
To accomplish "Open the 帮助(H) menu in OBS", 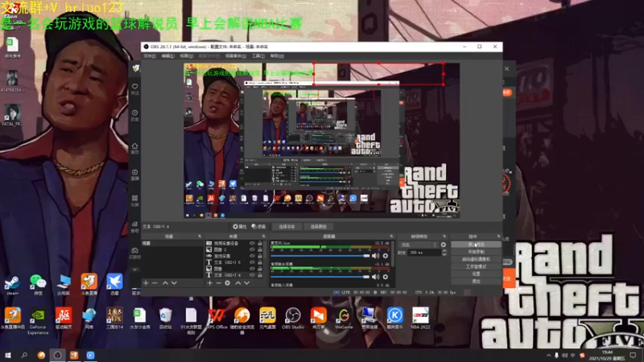I will [277, 56].
